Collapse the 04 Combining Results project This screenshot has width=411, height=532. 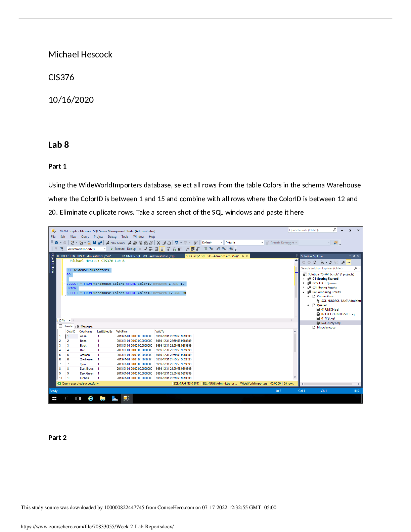pos(303,292)
